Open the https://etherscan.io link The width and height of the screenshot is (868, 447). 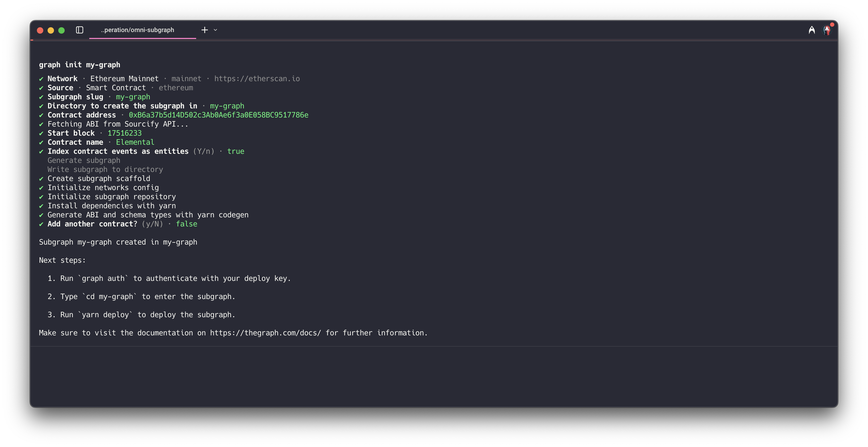pyautogui.click(x=257, y=79)
